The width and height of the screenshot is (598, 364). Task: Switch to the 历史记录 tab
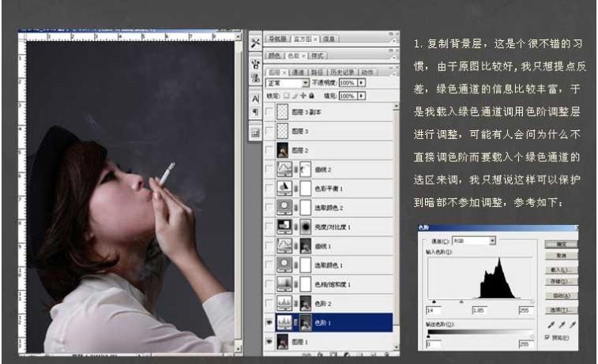(342, 72)
